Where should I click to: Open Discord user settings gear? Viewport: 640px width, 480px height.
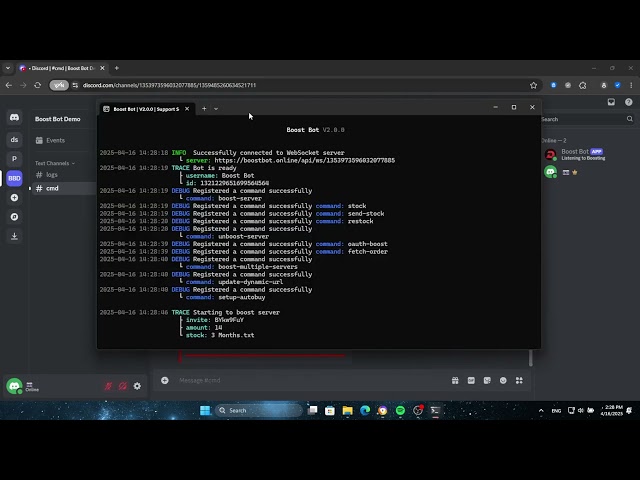coord(137,386)
